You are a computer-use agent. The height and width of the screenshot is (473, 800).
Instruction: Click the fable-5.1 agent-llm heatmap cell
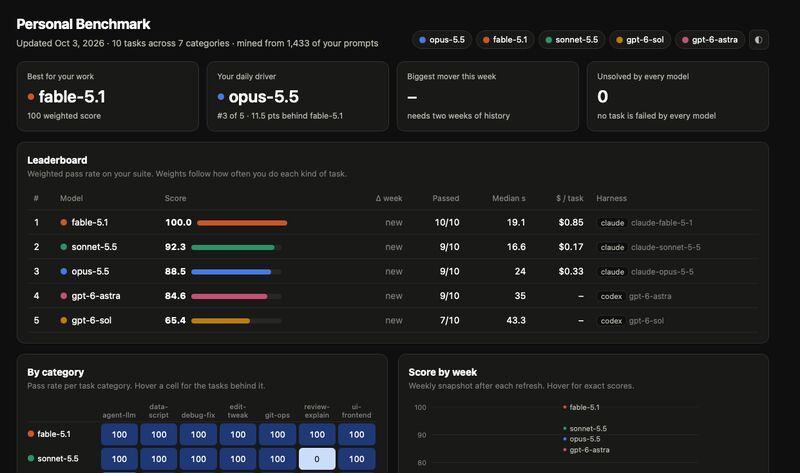119,435
